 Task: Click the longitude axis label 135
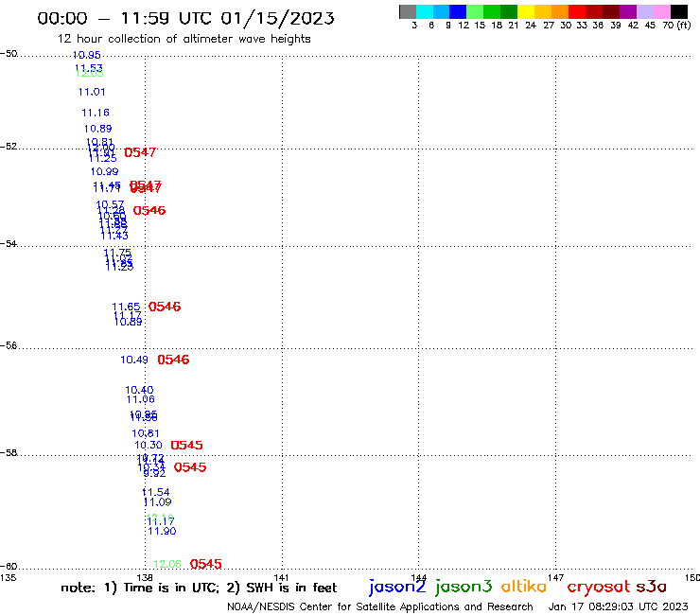8,577
